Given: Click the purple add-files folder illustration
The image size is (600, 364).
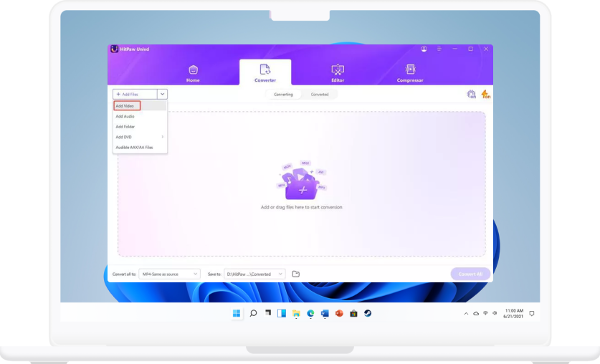Looking at the screenshot, I should 302,181.
